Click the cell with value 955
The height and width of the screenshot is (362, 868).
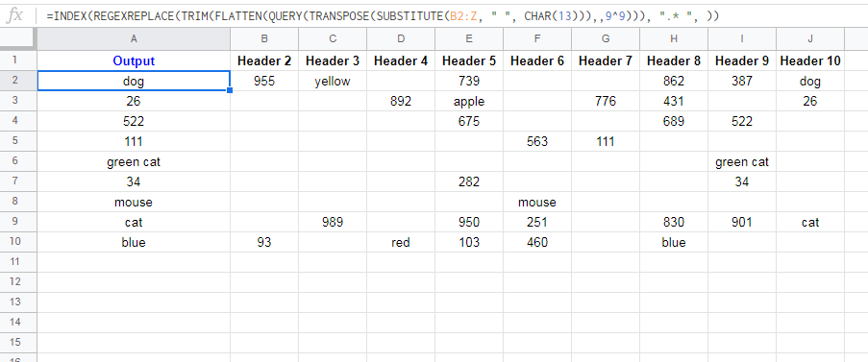[x=264, y=82]
